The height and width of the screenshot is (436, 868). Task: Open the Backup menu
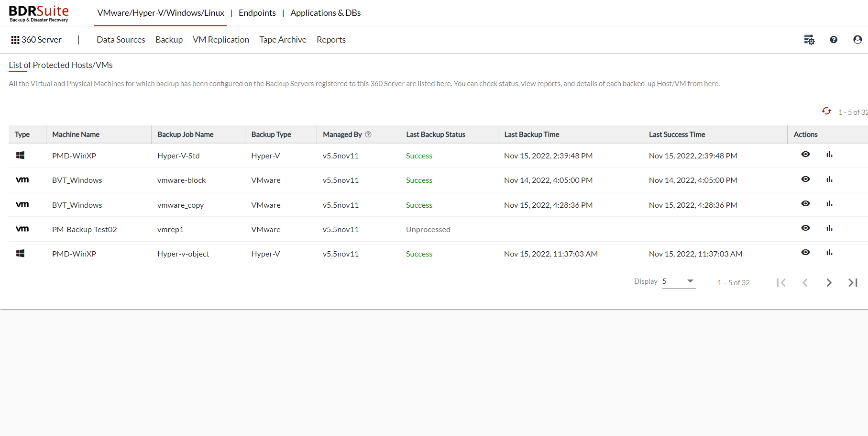169,40
